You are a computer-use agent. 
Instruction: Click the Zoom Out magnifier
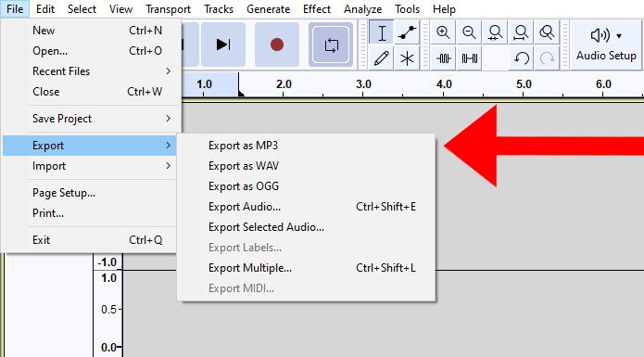click(469, 32)
